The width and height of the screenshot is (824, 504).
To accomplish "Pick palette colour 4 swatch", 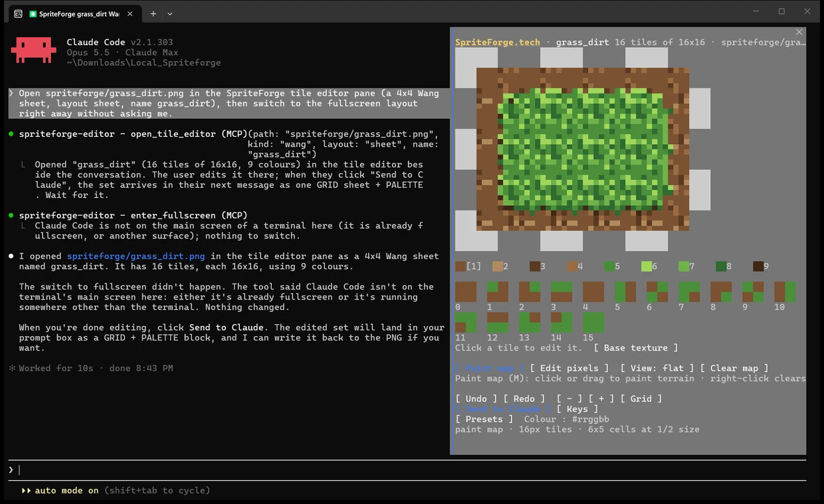I will tap(572, 266).
